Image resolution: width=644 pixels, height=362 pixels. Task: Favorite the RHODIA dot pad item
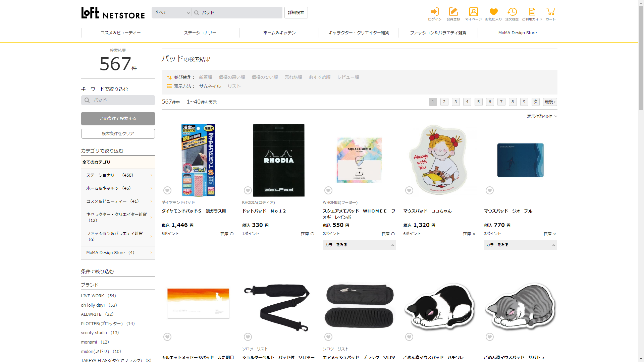(248, 190)
